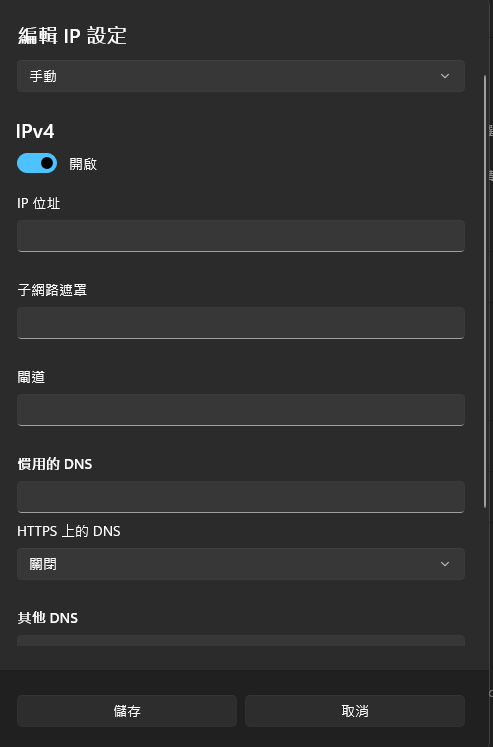The image size is (493, 747).
Task: Open the 手動 IP setting mode dropdown
Action: tap(241, 76)
